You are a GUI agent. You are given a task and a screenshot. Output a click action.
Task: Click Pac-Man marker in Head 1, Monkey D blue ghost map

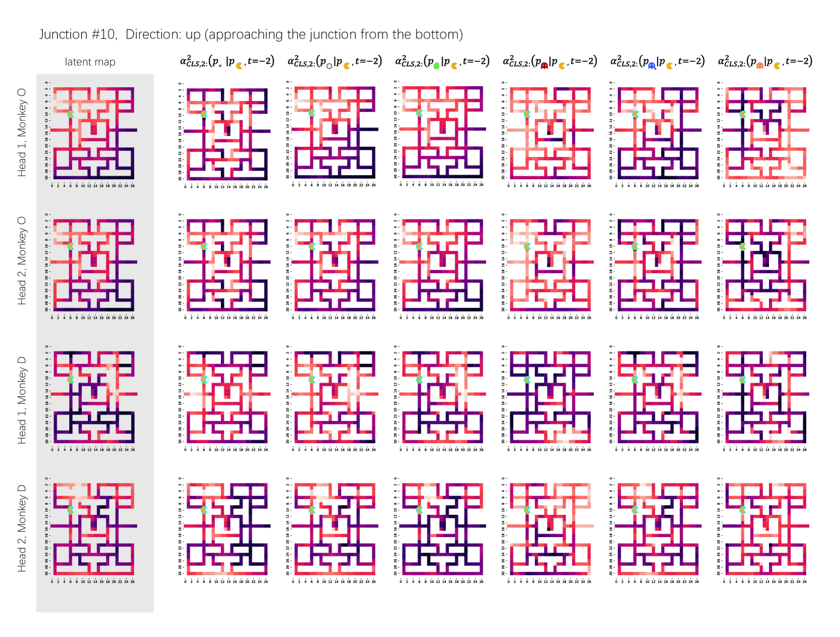coord(635,380)
